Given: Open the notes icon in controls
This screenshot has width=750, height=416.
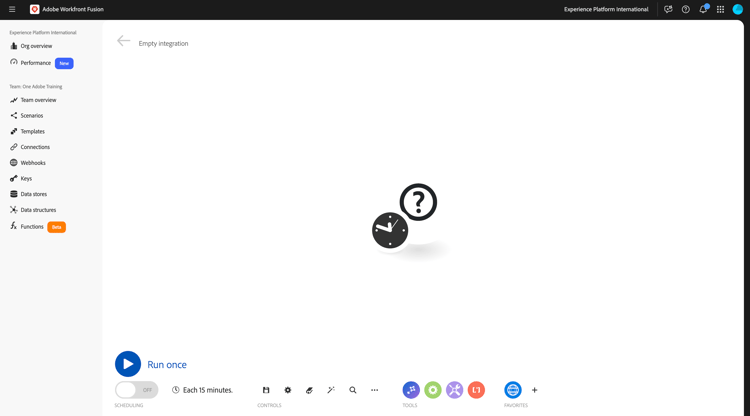Looking at the screenshot, I should 309,390.
